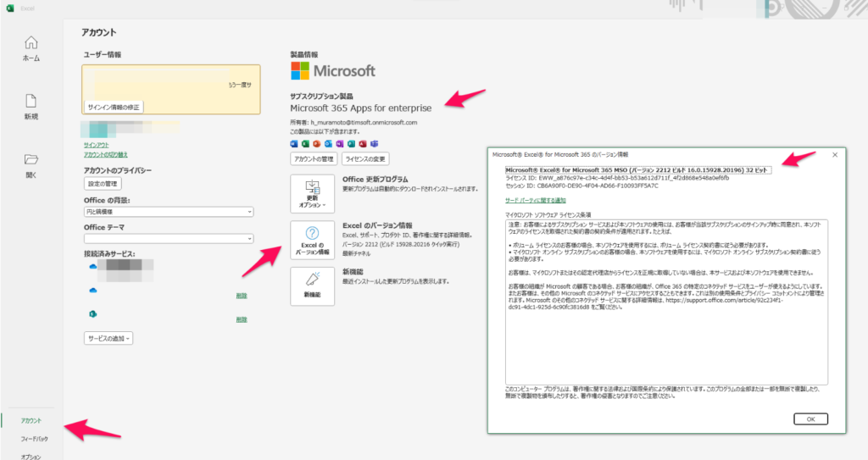
Task: Click the PowerPoint product icon
Action: point(317,144)
